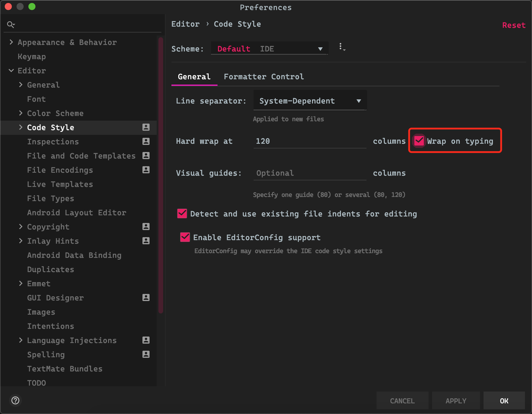Click the Visual guides input field
This screenshot has height=414, width=532.
pos(310,173)
